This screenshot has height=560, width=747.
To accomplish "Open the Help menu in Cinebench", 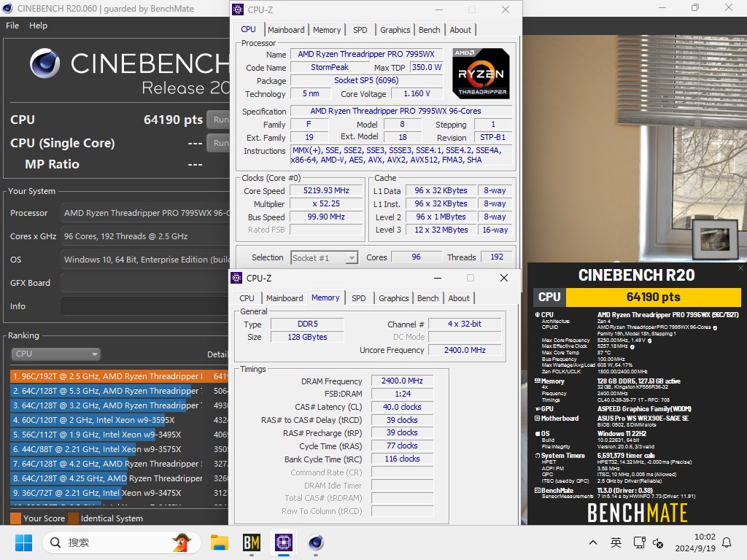I will (38, 26).
